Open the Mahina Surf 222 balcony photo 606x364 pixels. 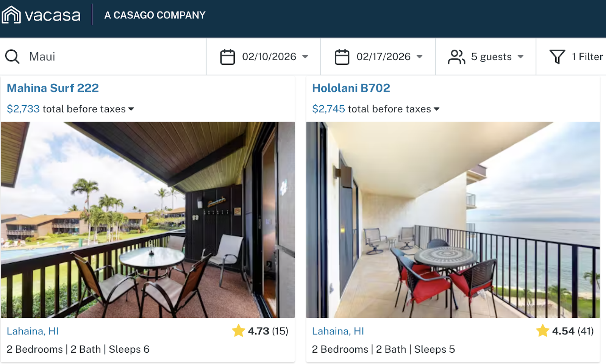148,220
